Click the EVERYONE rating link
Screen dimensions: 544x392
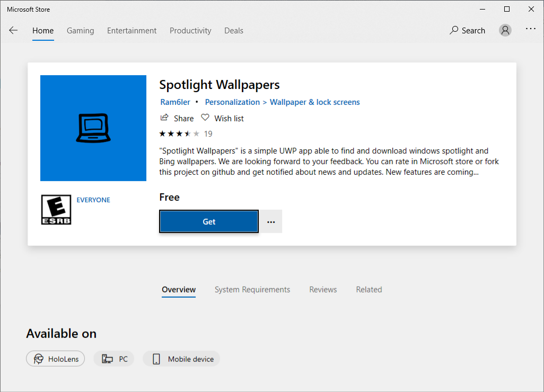(93, 200)
